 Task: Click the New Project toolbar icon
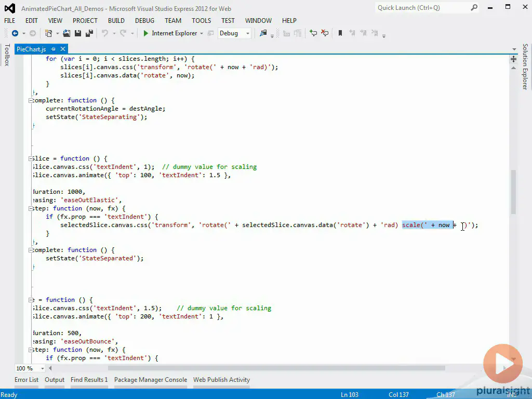[x=48, y=33]
